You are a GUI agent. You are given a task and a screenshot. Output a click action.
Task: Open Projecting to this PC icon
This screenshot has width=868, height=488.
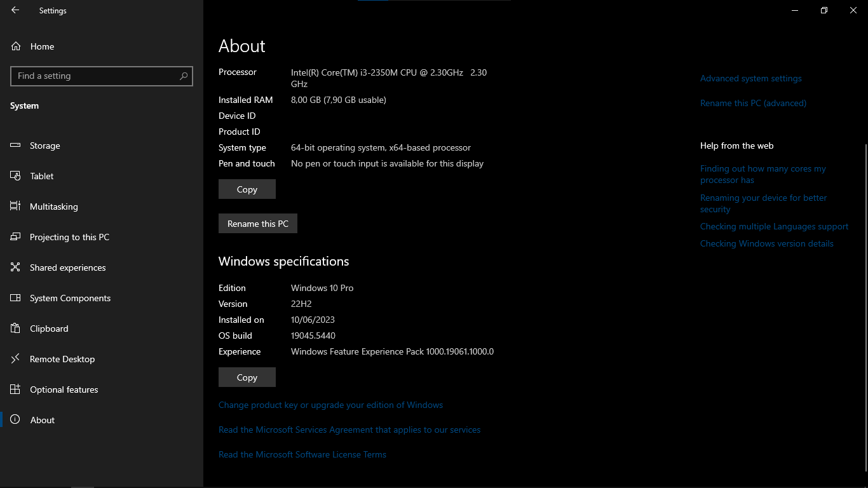tap(16, 237)
